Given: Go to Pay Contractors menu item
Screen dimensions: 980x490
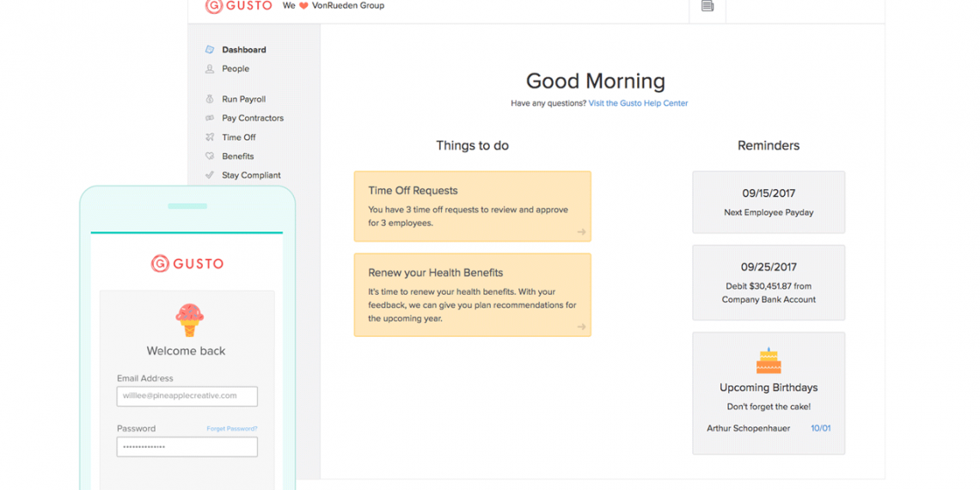Looking at the screenshot, I should coord(252,118).
